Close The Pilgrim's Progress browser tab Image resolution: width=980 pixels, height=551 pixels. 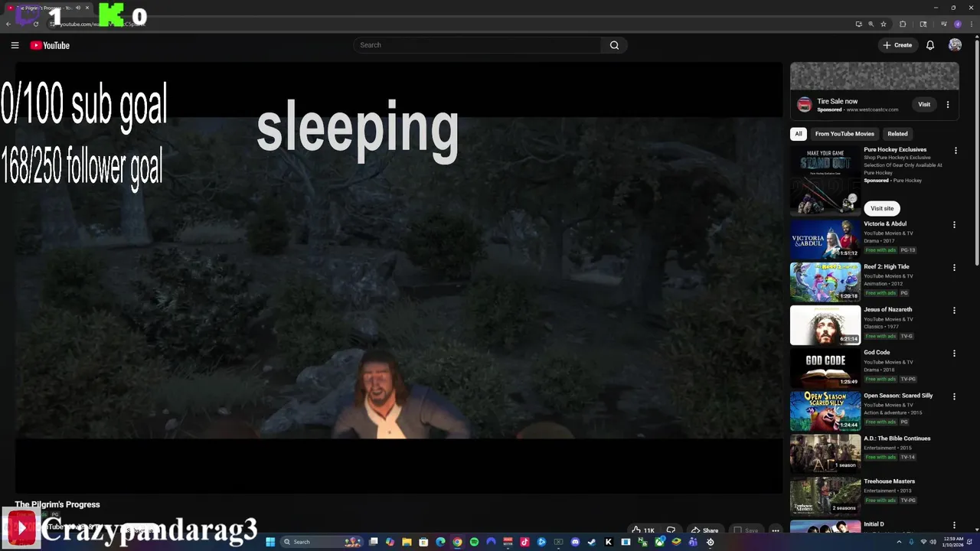(x=87, y=8)
